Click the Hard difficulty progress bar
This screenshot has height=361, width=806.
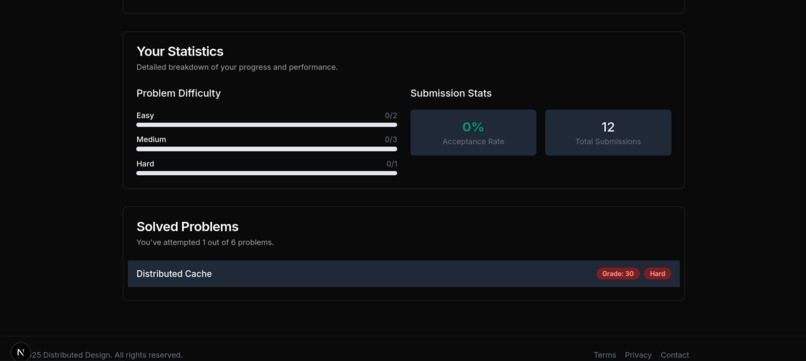point(266,173)
